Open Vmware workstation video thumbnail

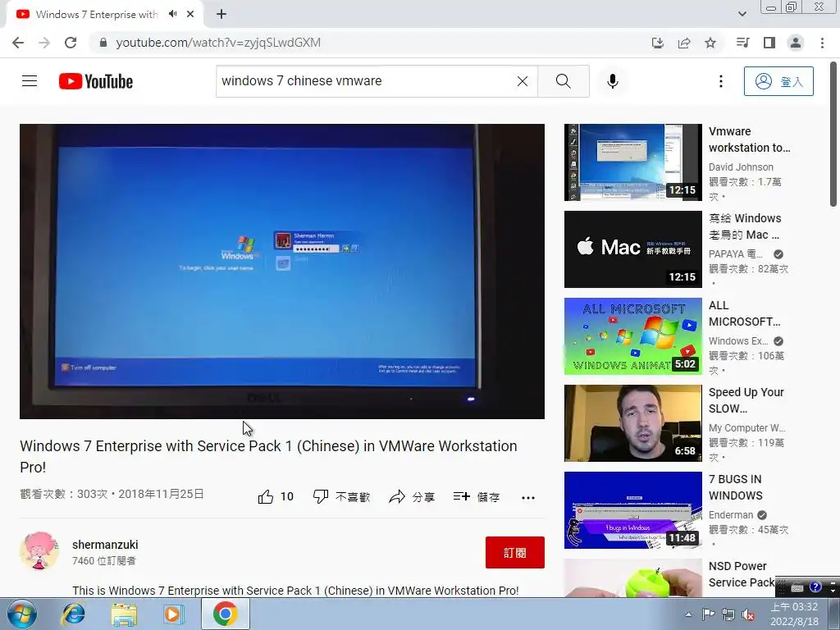click(x=632, y=162)
